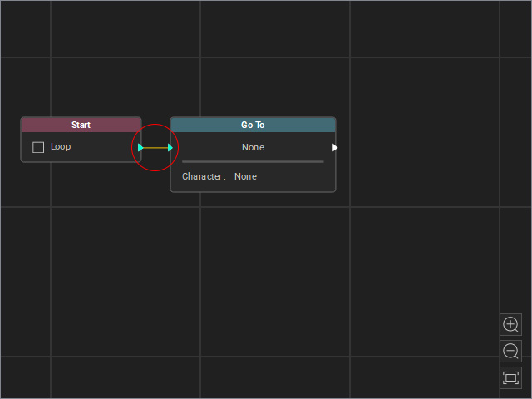Viewport: 532px width, 399px height.
Task: Enable the Loop checkbox in Start node
Action: [x=38, y=147]
